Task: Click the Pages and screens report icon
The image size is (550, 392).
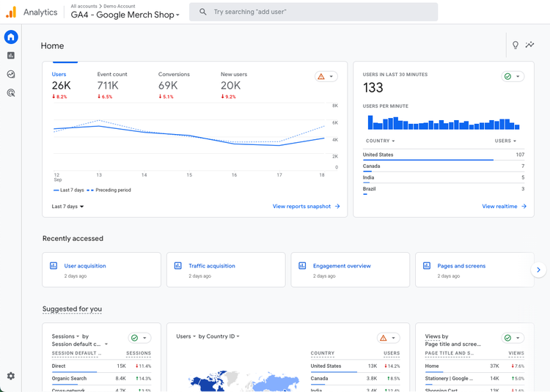Action: coord(427,265)
